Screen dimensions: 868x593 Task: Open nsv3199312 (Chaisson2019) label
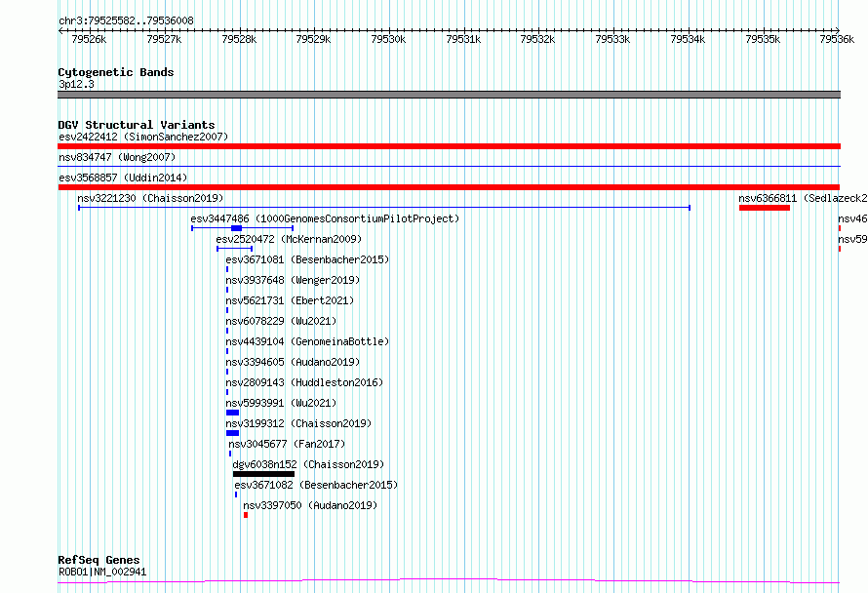(x=299, y=423)
